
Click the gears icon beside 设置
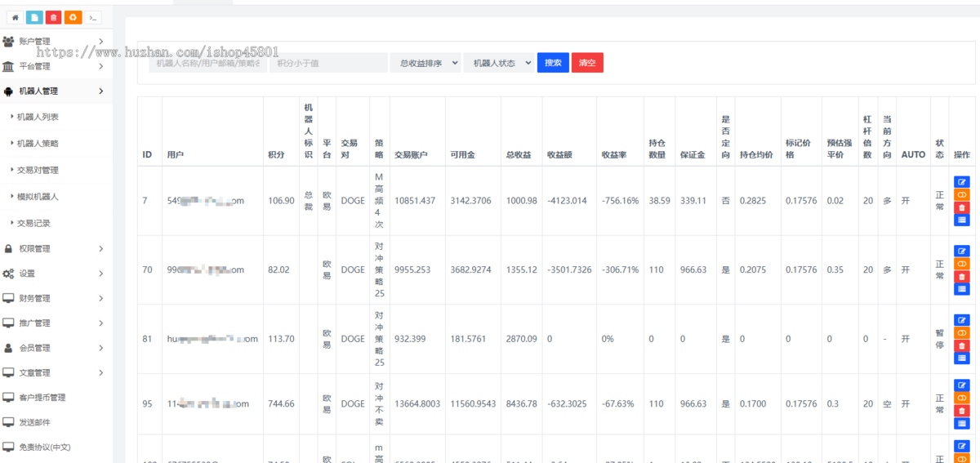tap(8, 274)
